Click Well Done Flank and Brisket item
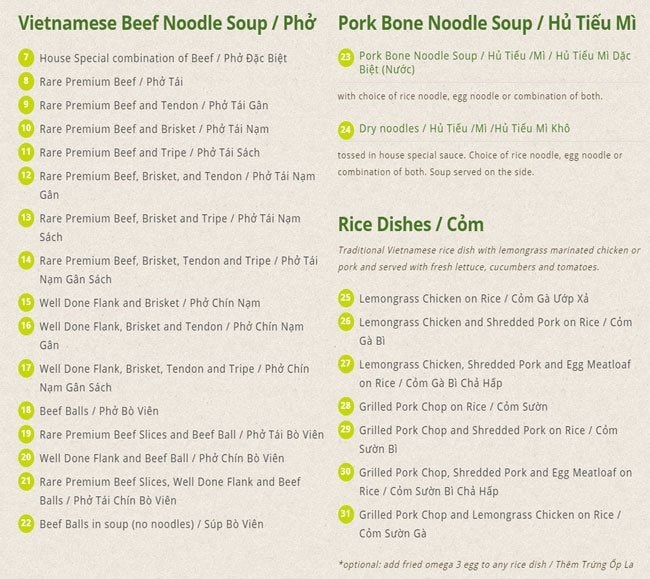Image resolution: width=650 pixels, height=579 pixels. coord(149,302)
